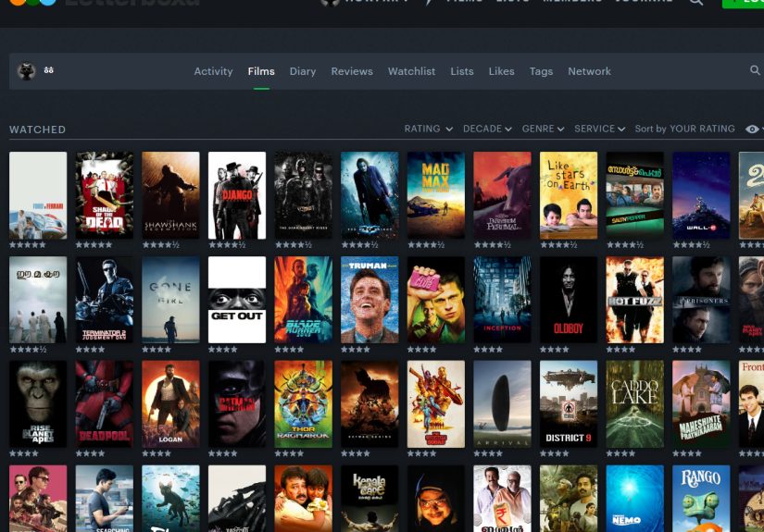This screenshot has height=532, width=764.
Task: Open the Batman Begins poster
Action: pos(369,404)
